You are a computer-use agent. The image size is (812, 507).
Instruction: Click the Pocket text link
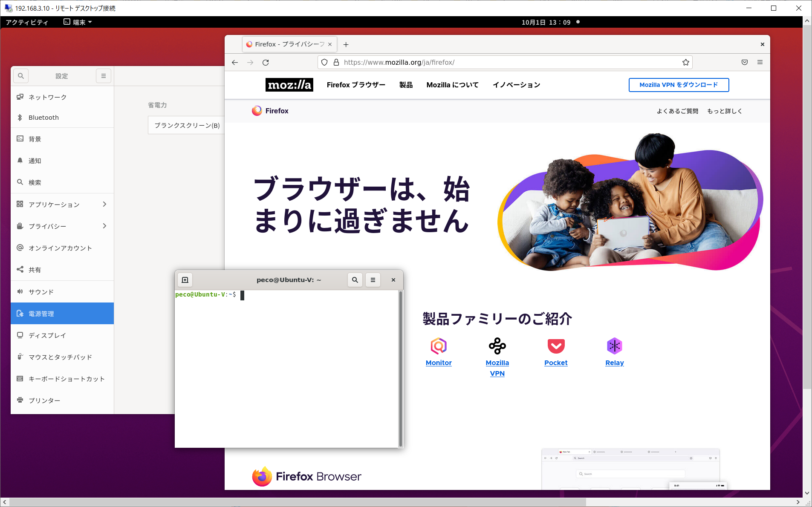(x=556, y=363)
